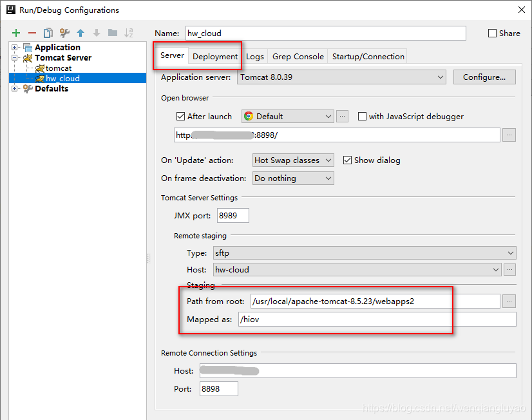Select the tomcat configuration in the tree
Image resolution: width=532 pixels, height=420 pixels.
point(59,68)
